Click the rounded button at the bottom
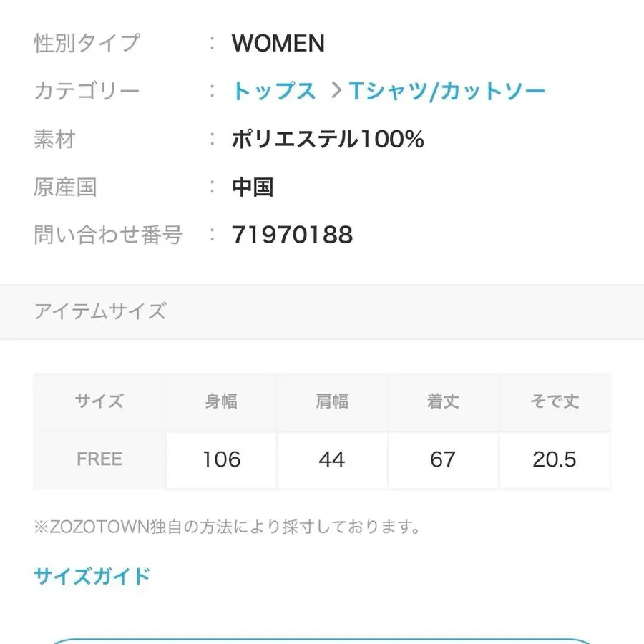Screen dimensions: 644x644 coord(322,640)
